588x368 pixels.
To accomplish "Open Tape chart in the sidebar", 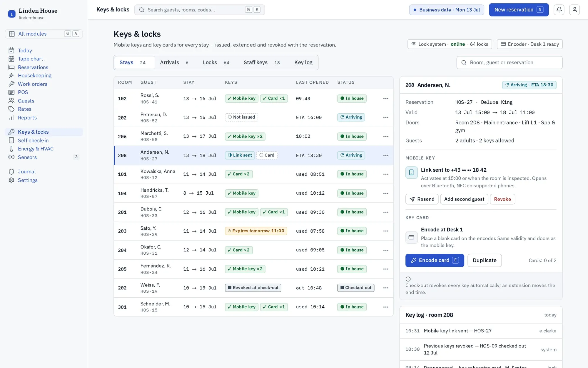I will 44,59.
